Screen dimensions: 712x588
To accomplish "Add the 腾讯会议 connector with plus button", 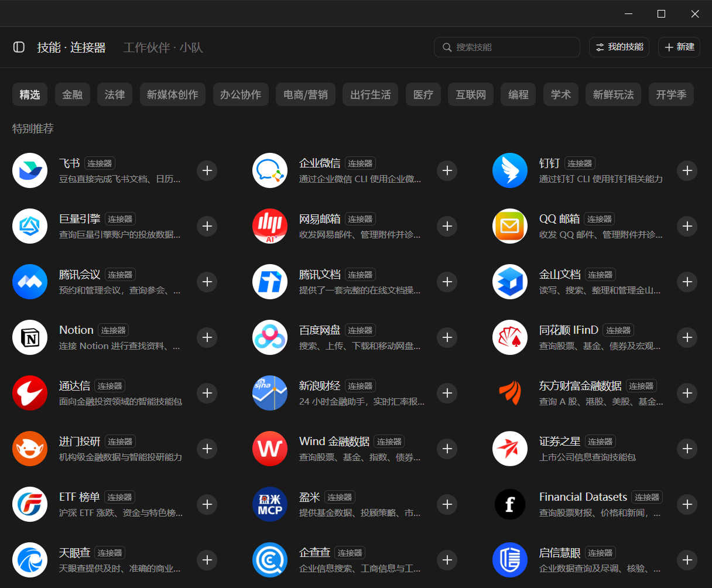I will coord(207,282).
